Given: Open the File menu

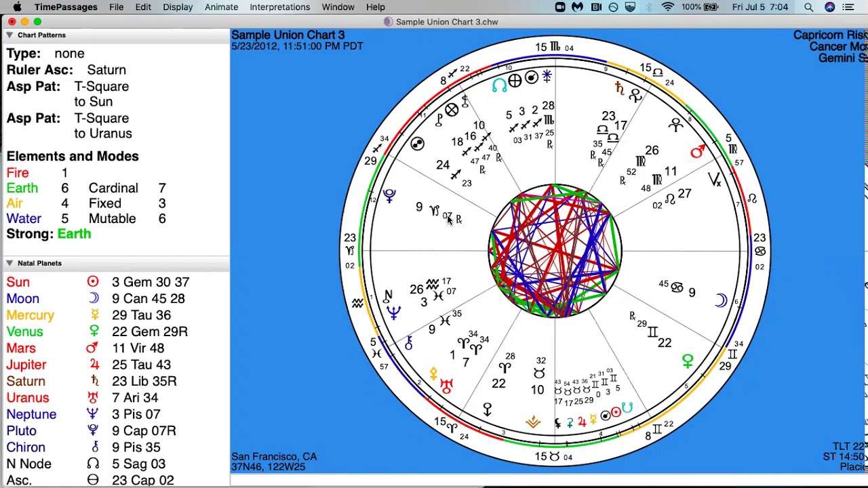Looking at the screenshot, I should (116, 7).
